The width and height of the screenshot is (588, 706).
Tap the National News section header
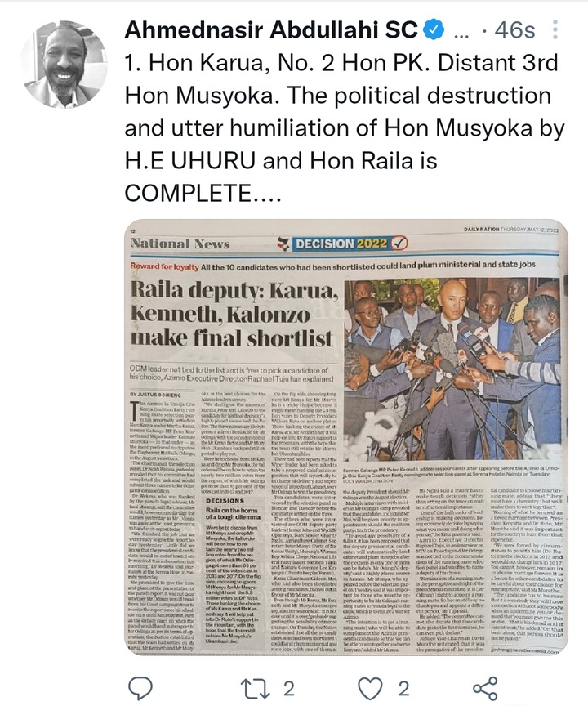[180, 244]
